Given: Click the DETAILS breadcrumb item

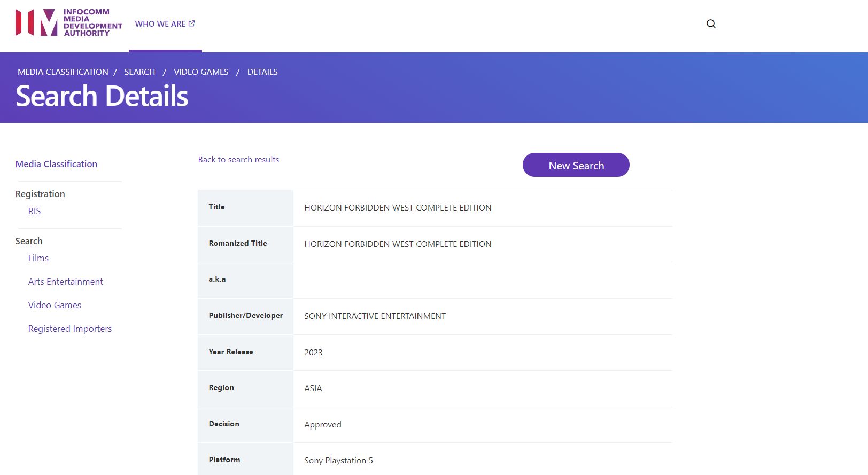Looking at the screenshot, I should coord(262,72).
